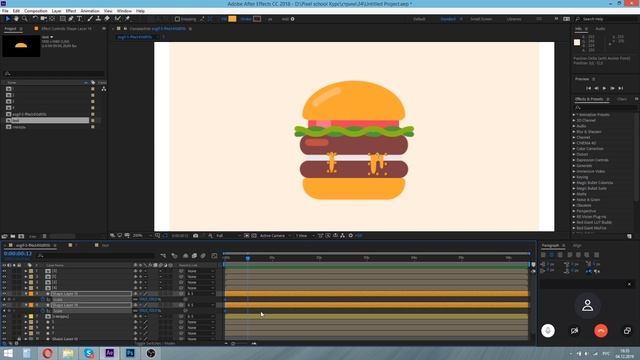Open Photoshop from the taskbar
Image resolution: width=640 pixels, height=360 pixels.
point(130,353)
